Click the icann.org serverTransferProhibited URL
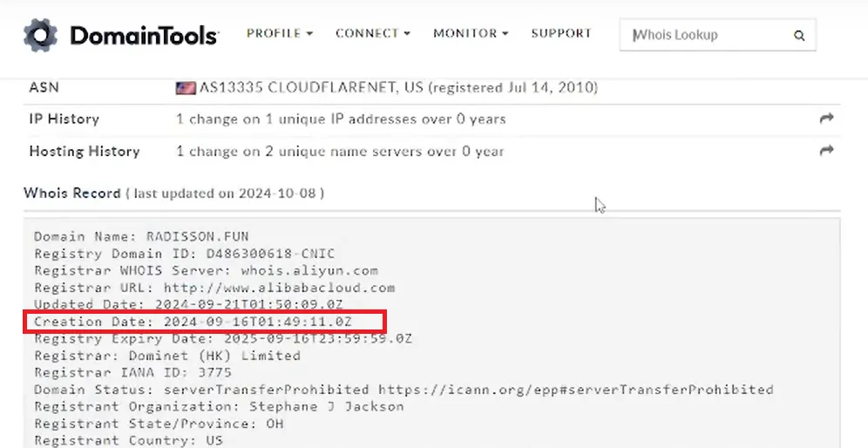The image size is (868, 448). (x=576, y=390)
